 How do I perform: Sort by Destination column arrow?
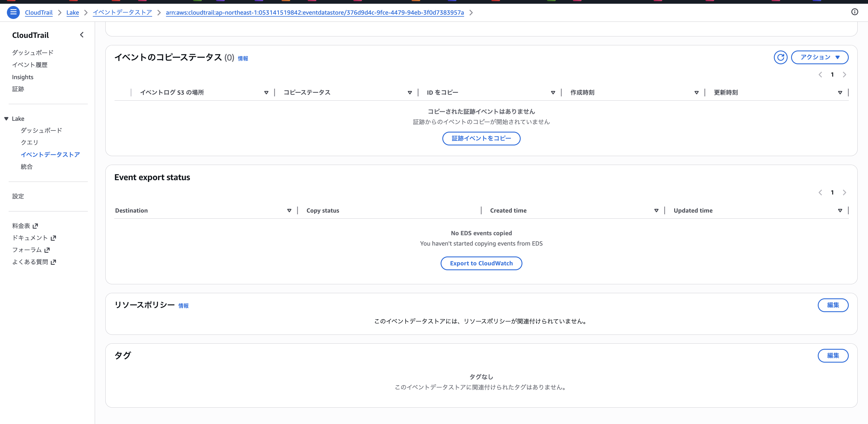pos(289,211)
